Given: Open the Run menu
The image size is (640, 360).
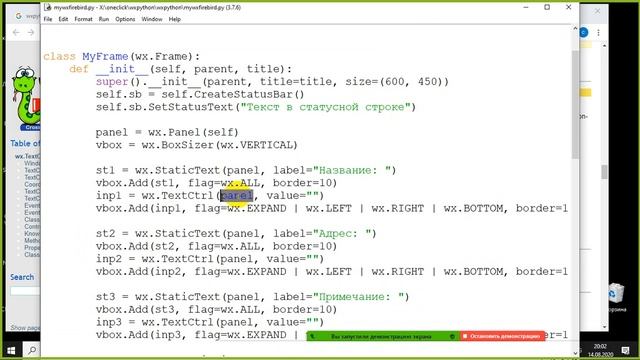Looking at the screenshot, I should (x=104, y=19).
